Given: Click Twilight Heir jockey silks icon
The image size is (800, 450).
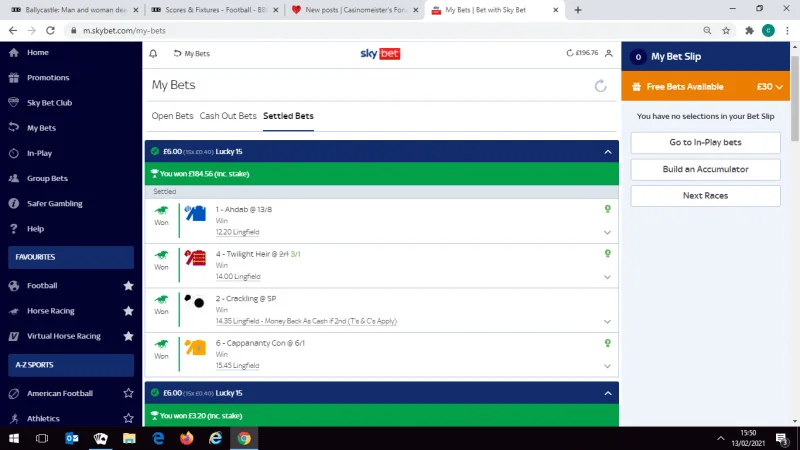Looking at the screenshot, I should pyautogui.click(x=195, y=258).
